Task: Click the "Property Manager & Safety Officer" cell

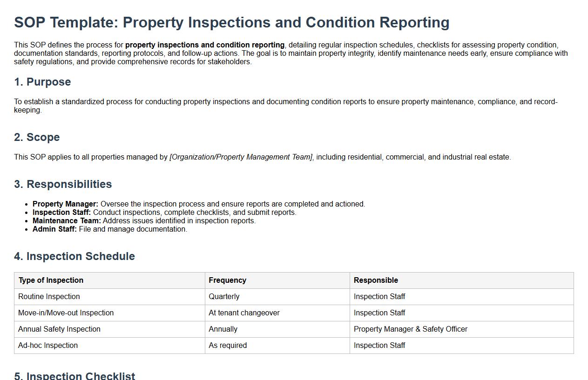Action: pyautogui.click(x=410, y=329)
